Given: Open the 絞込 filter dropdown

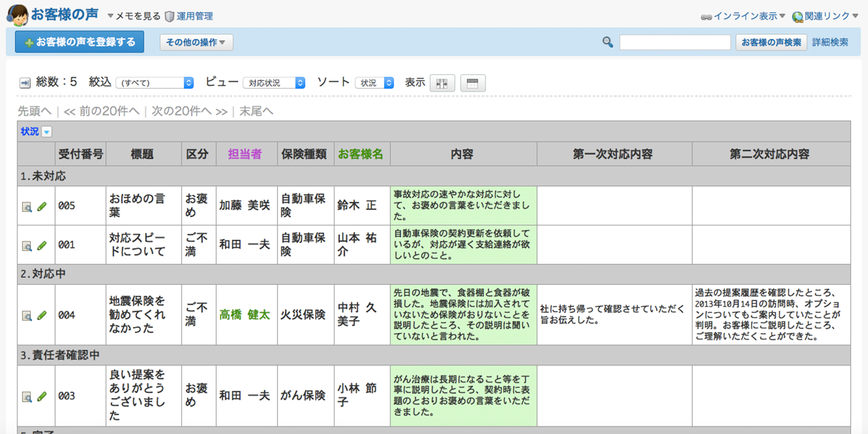Looking at the screenshot, I should coord(154,83).
